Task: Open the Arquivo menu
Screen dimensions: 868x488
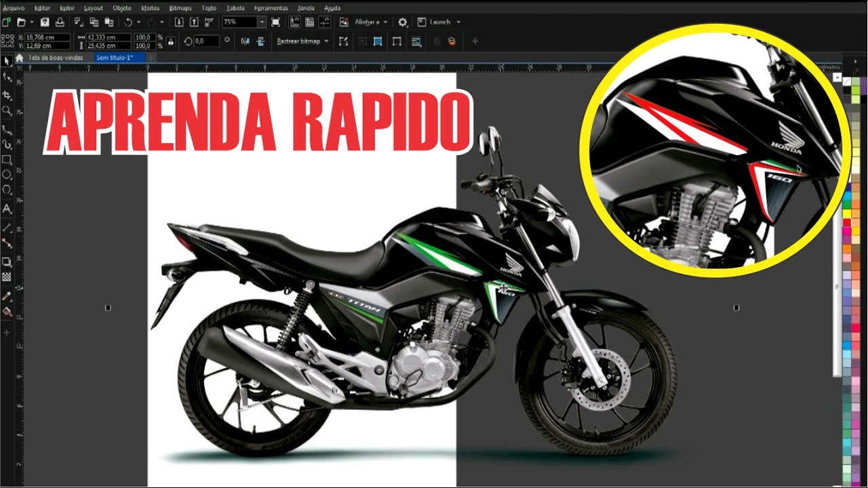Action: [13, 8]
